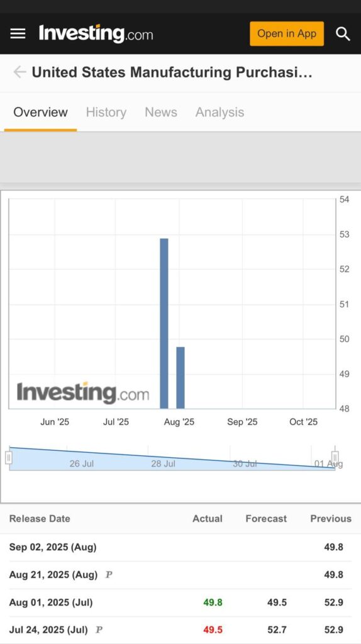361x644 pixels.
Task: Click the shorter 49.8 chart bar
Action: point(181,378)
